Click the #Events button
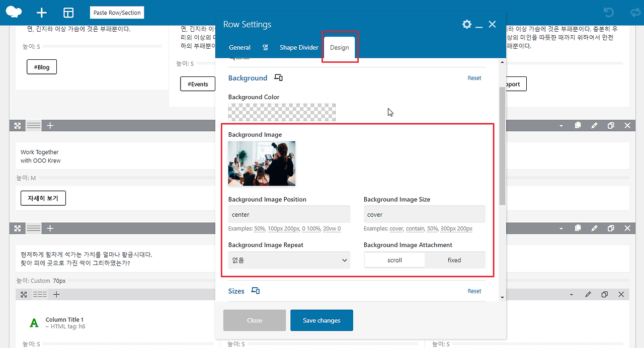This screenshot has width=644, height=348. coord(198,84)
